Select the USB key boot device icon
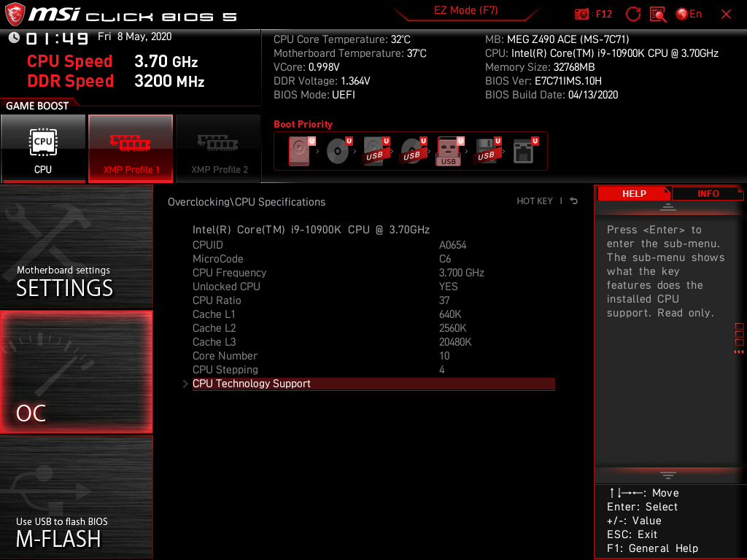 coord(449,151)
